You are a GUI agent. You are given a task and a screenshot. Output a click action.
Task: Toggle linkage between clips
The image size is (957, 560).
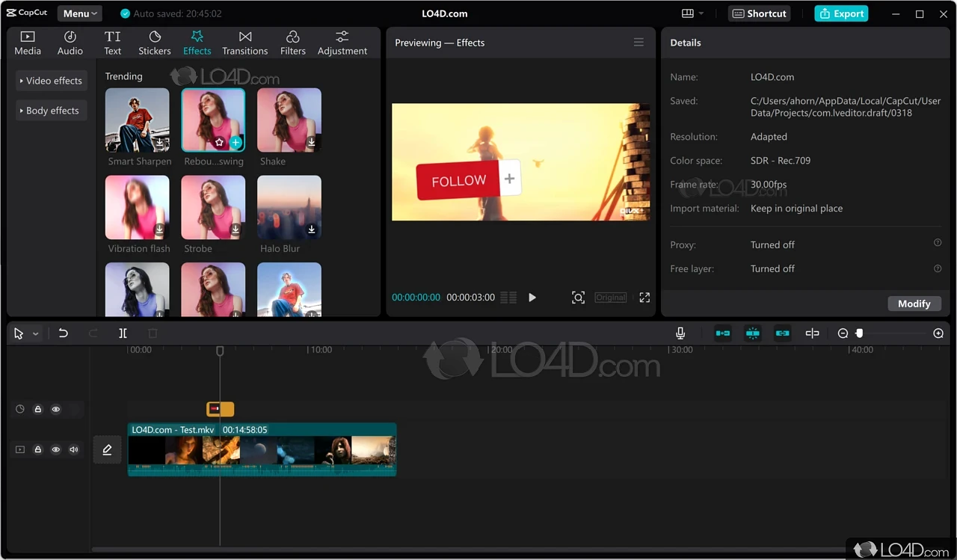point(783,333)
